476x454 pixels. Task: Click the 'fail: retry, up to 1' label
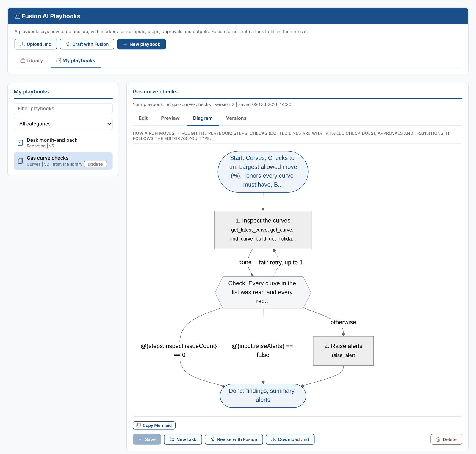point(281,263)
